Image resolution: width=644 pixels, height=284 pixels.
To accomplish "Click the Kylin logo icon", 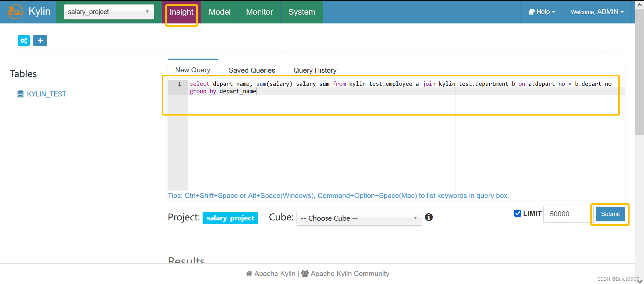I will pos(15,12).
